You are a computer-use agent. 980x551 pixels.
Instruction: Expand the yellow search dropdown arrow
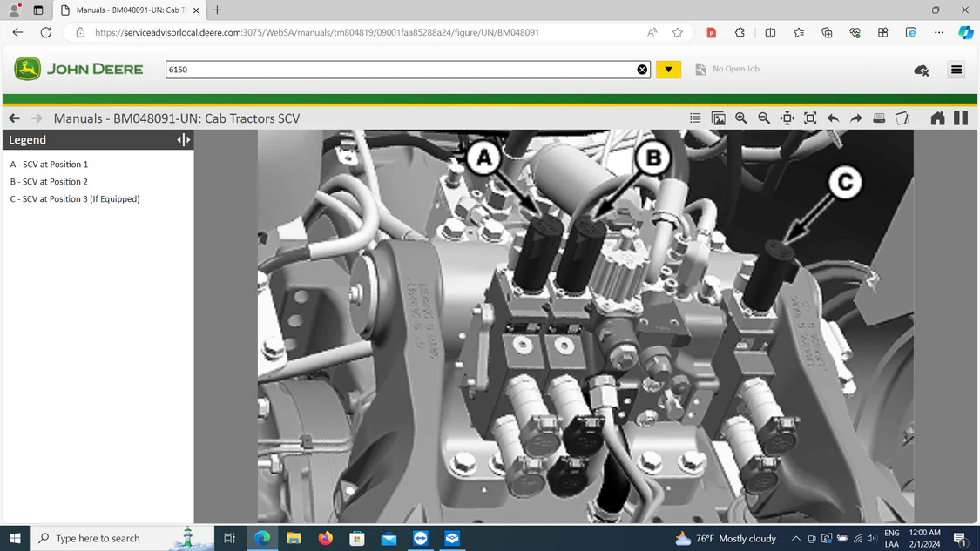pyautogui.click(x=668, y=70)
